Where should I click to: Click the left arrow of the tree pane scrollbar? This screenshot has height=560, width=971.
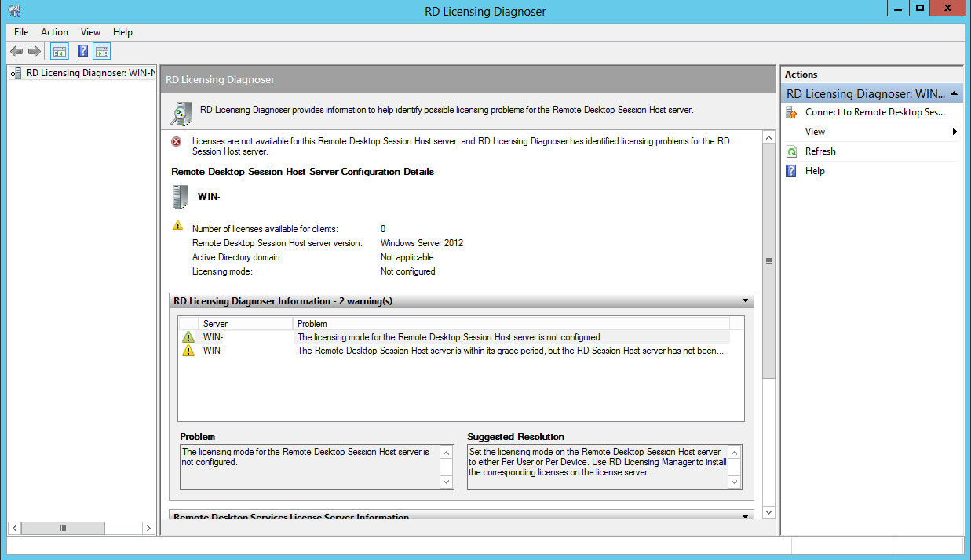point(15,529)
